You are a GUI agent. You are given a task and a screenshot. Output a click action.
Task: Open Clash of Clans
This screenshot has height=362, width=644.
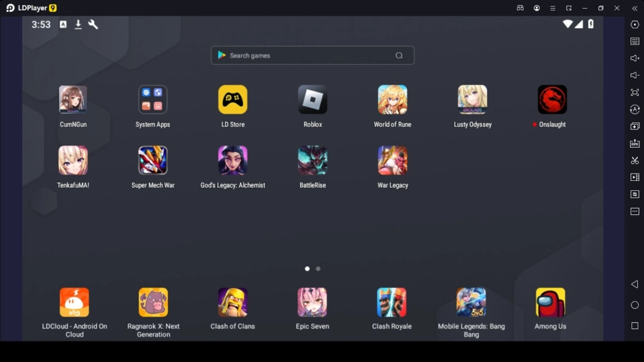(233, 302)
